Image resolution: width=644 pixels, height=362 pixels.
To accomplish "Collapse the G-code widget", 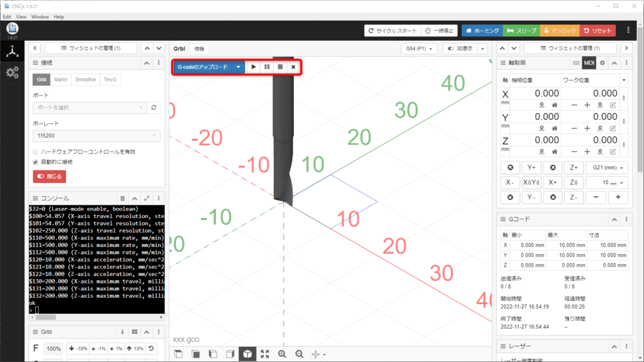I will 614,219.
